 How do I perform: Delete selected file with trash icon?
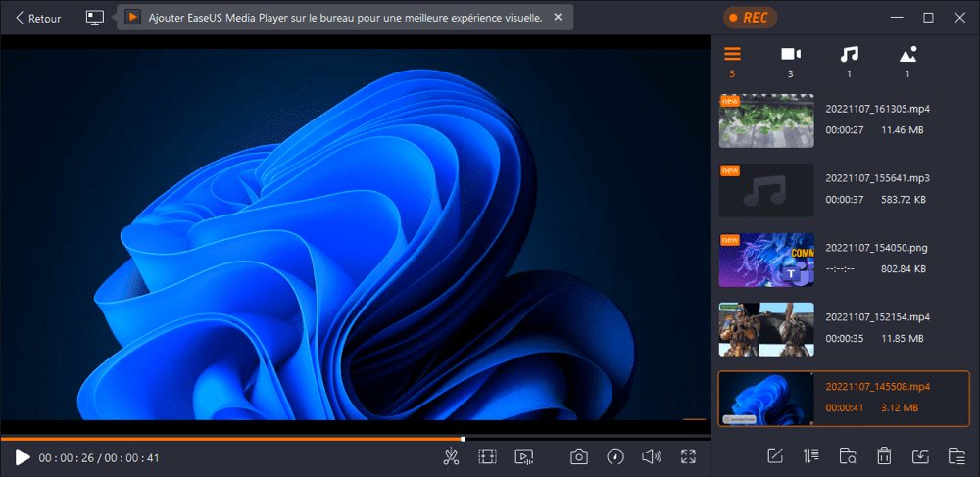click(884, 456)
